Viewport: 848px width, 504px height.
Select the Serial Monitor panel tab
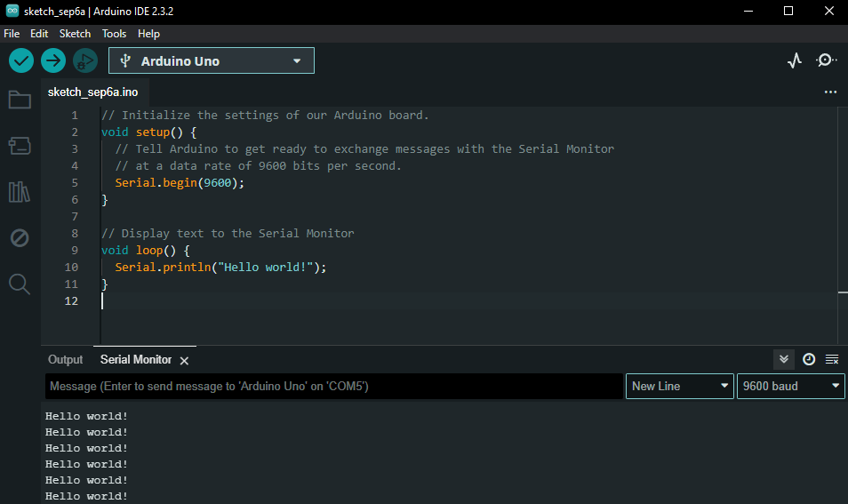coord(136,360)
